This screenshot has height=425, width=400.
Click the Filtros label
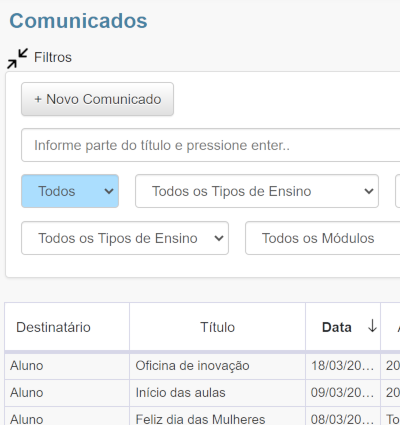click(53, 57)
